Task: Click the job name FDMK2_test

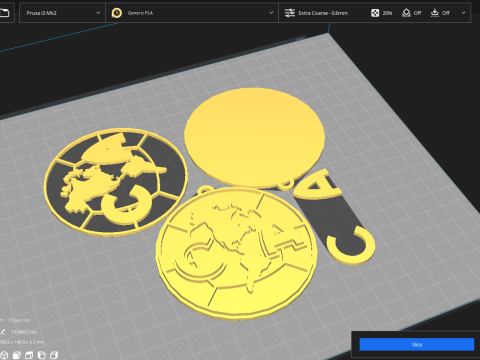Action: 24,332
